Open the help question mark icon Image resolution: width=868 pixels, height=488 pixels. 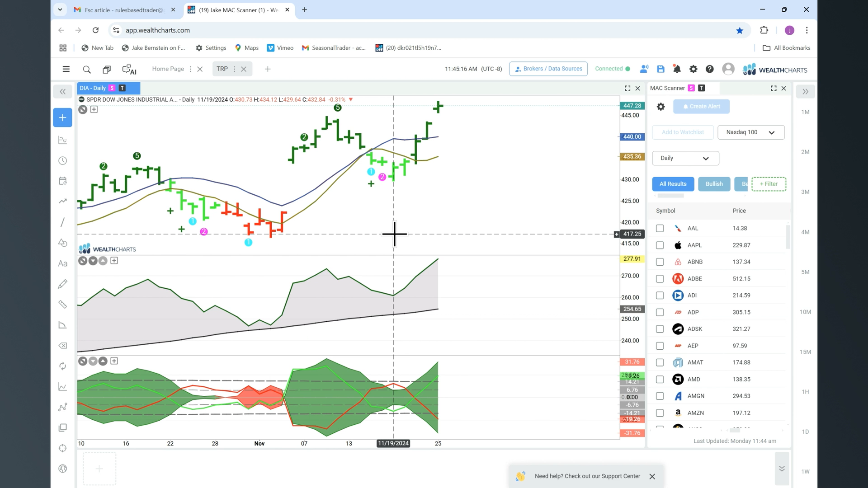[710, 69]
